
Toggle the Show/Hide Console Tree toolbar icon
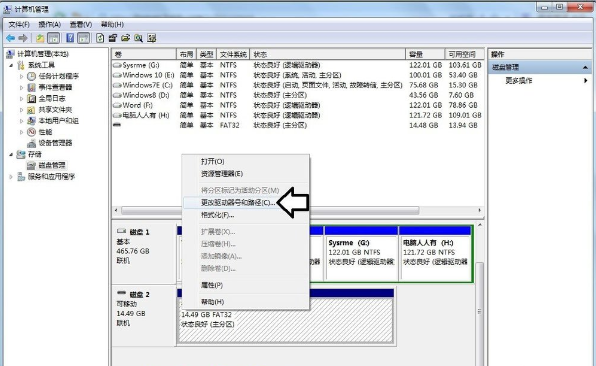(x=53, y=38)
